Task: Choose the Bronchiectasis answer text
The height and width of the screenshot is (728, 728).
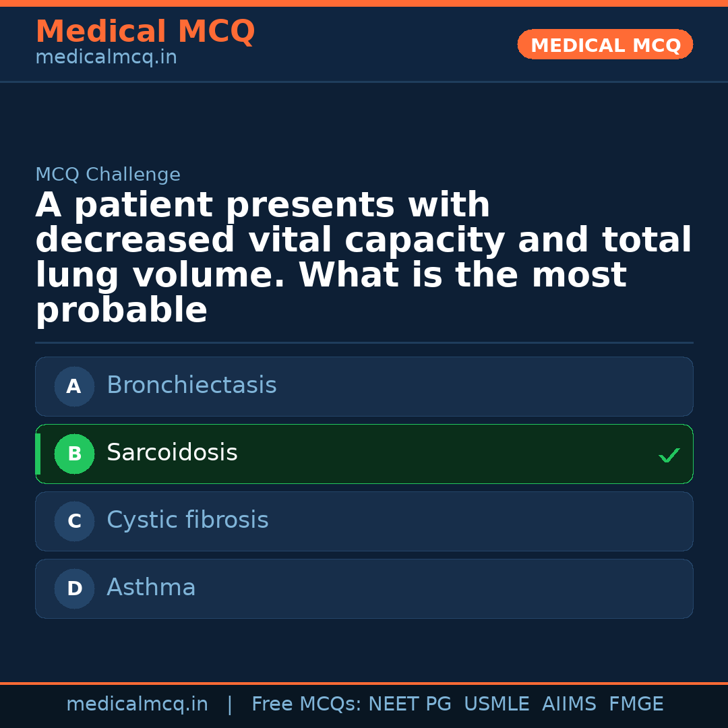Action: click(191, 386)
